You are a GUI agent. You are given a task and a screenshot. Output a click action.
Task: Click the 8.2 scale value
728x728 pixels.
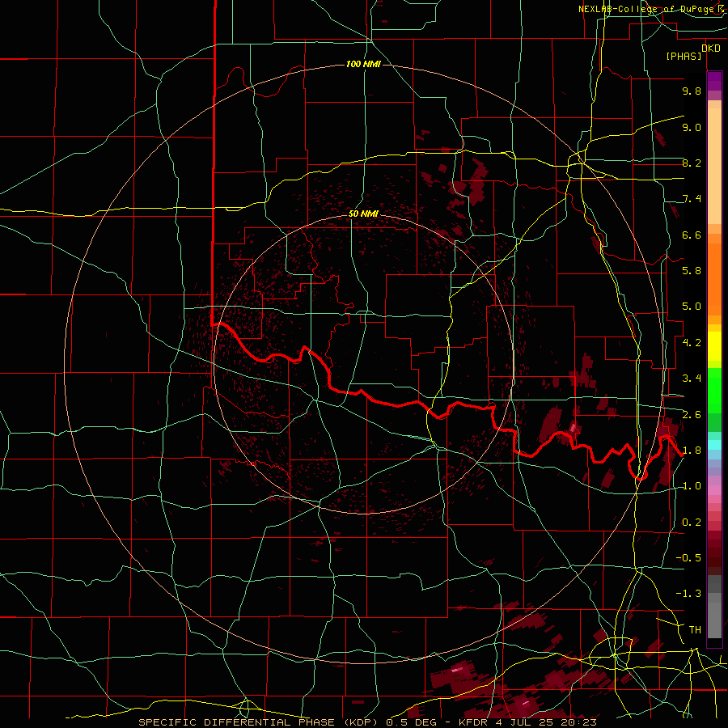click(x=692, y=163)
